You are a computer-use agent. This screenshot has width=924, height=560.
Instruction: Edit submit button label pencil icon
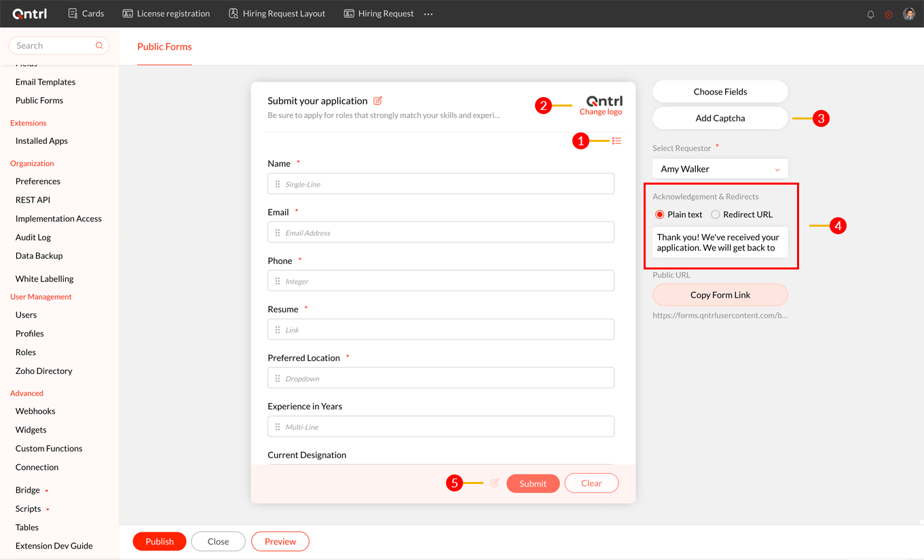pos(494,483)
